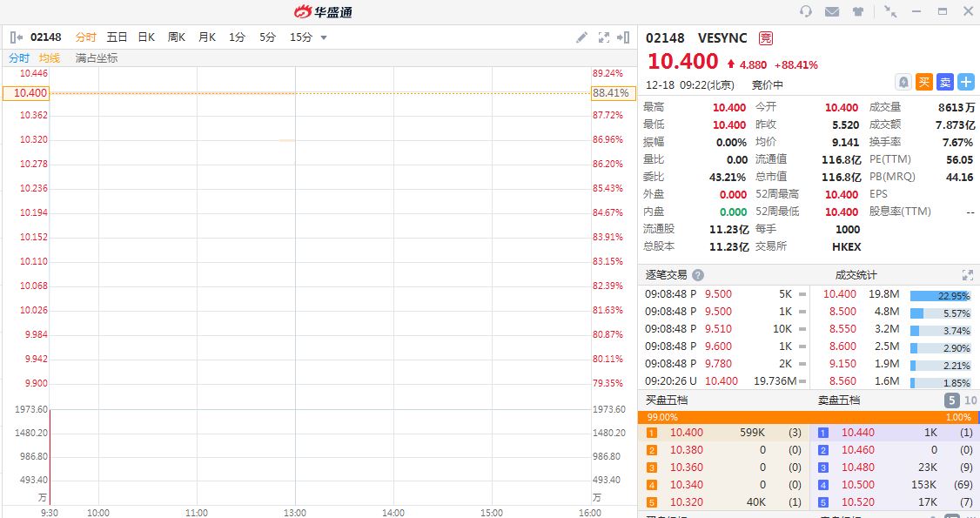The image size is (980, 518).
Task: Click ask level 5 price 10.520
Action: click(857, 502)
